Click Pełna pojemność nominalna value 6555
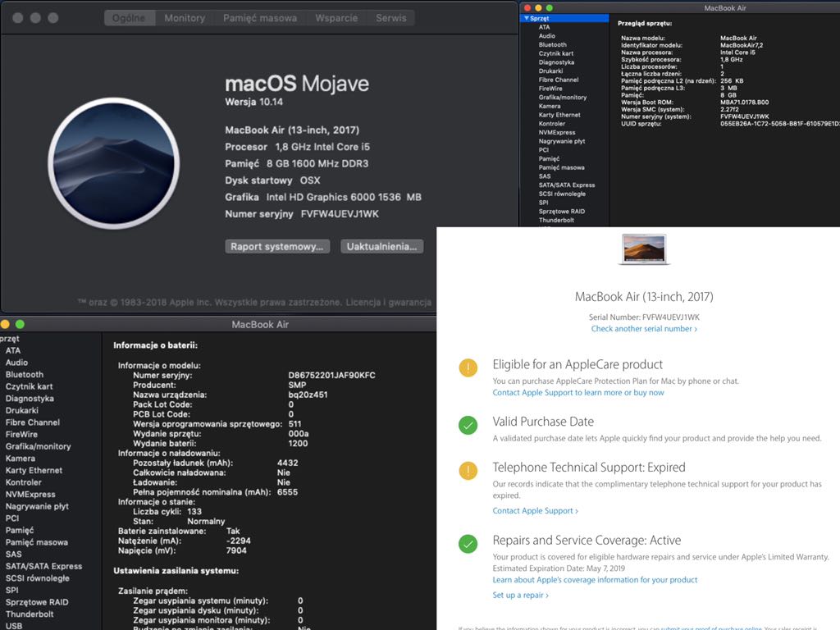The height and width of the screenshot is (630, 840). pyautogui.click(x=287, y=492)
